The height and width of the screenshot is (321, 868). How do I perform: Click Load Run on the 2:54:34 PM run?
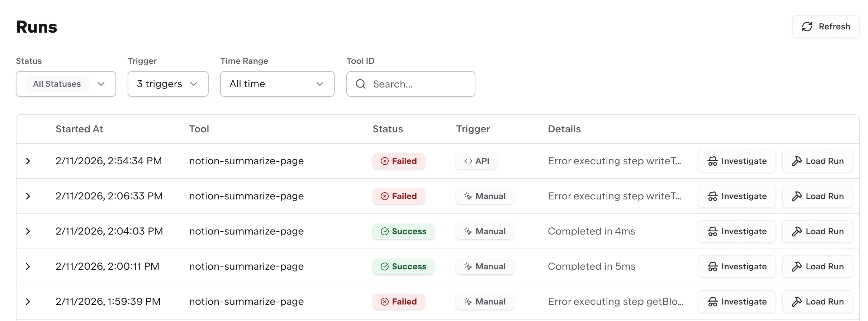817,161
